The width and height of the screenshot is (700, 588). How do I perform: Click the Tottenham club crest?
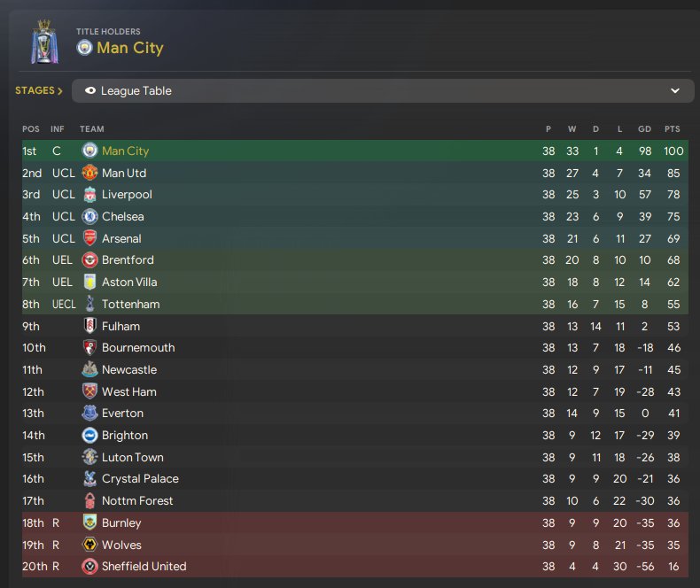(x=89, y=304)
